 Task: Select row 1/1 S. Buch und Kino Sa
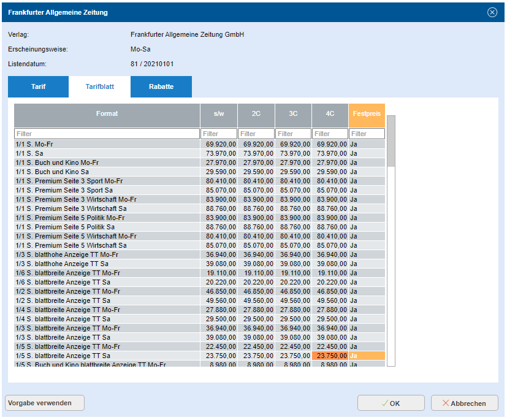point(107,172)
